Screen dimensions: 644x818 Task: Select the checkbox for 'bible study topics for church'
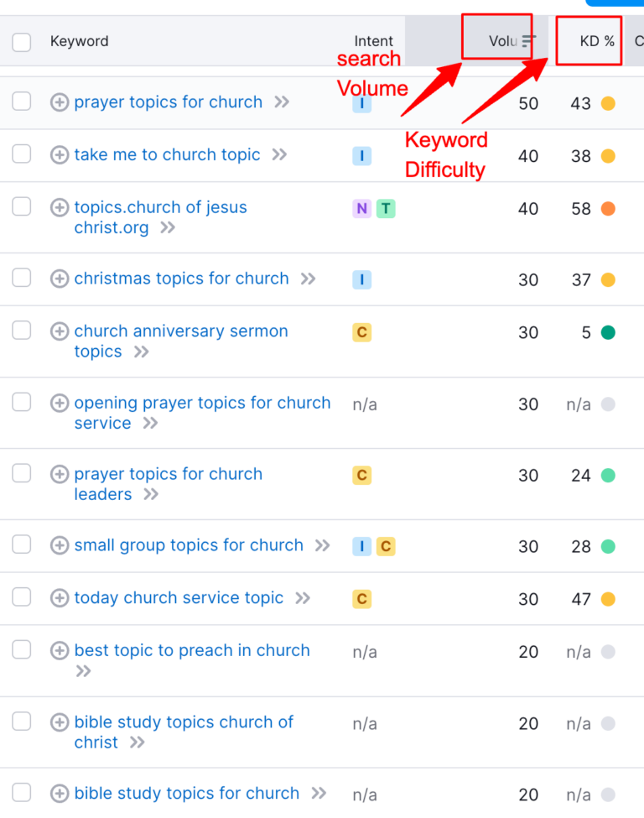22,793
